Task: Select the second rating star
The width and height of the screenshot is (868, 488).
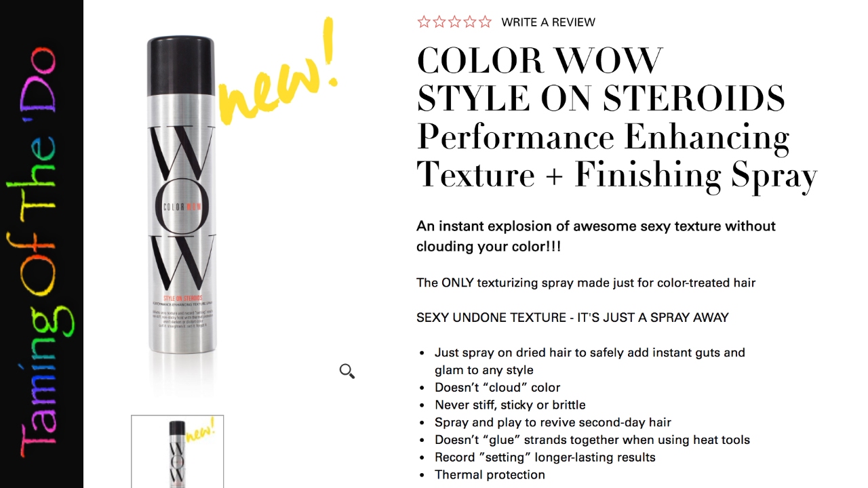Action: click(439, 22)
